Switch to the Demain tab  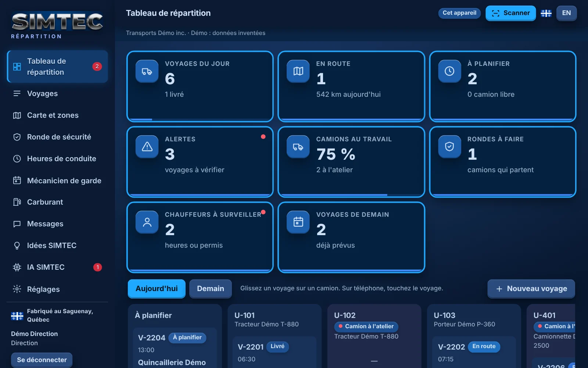point(211,289)
